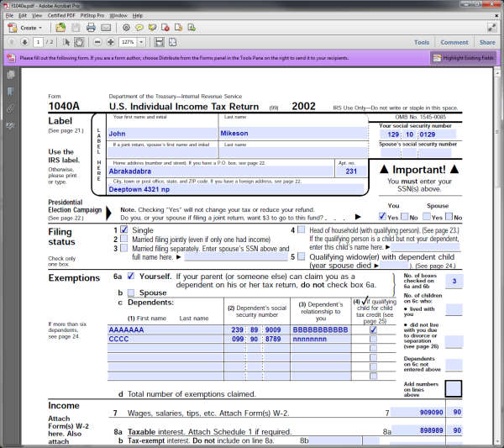
Task: Click the vertical scrollbar down arrow
Action: (x=497, y=440)
